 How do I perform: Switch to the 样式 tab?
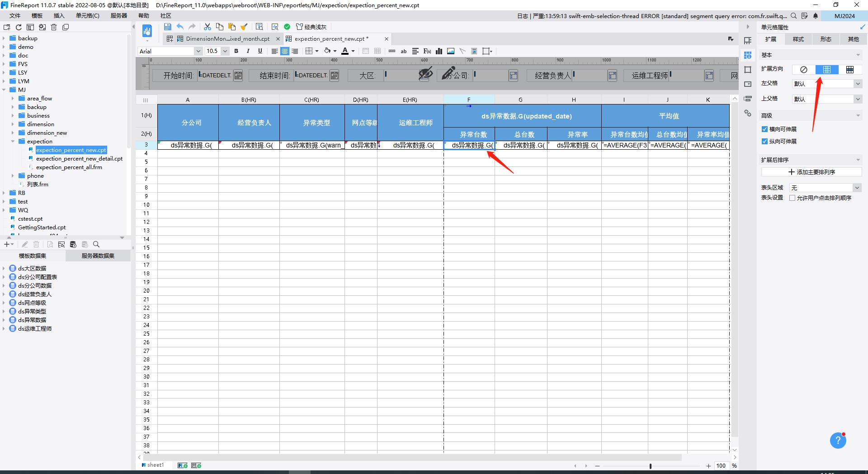[798, 39]
